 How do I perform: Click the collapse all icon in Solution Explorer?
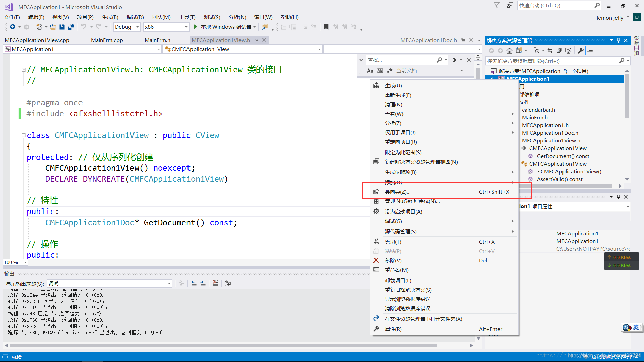point(559,51)
